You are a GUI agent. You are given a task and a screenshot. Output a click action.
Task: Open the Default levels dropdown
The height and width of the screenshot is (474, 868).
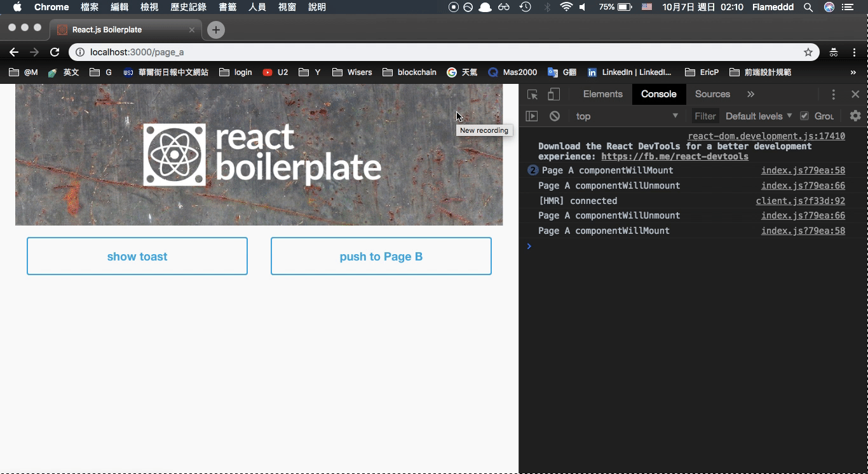coord(759,116)
